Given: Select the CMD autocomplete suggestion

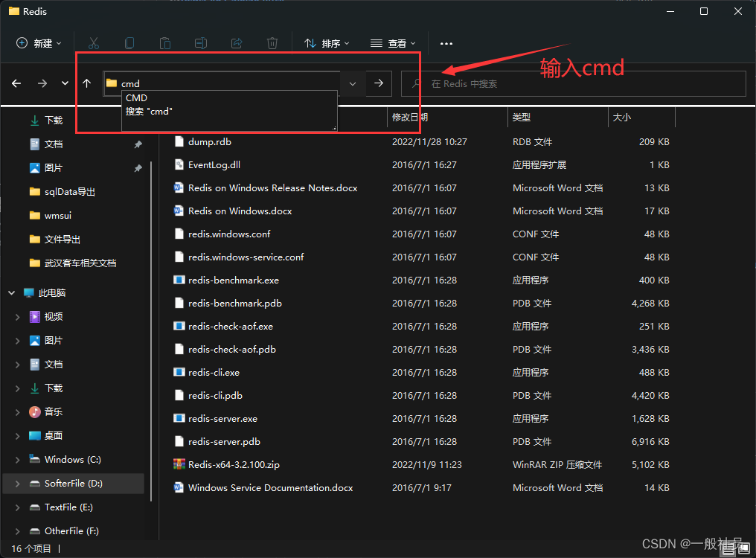Looking at the screenshot, I should pyautogui.click(x=229, y=98).
